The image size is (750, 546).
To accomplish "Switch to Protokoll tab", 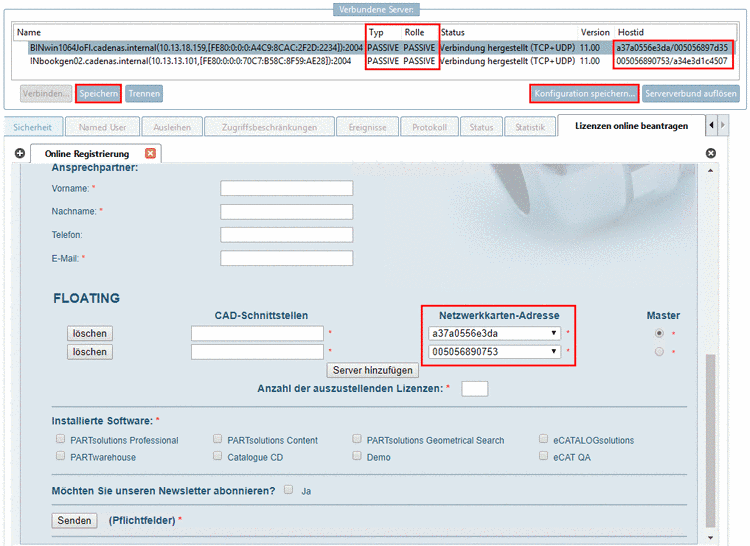I will tap(430, 127).
